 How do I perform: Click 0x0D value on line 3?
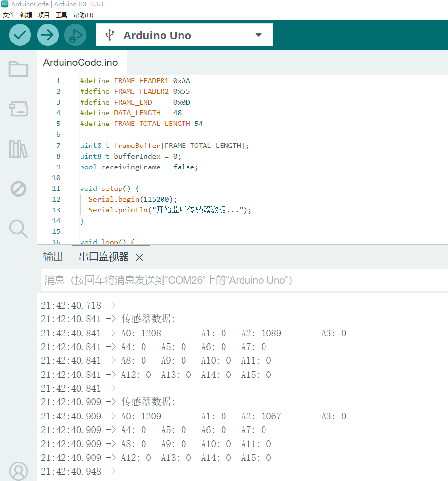click(x=182, y=102)
